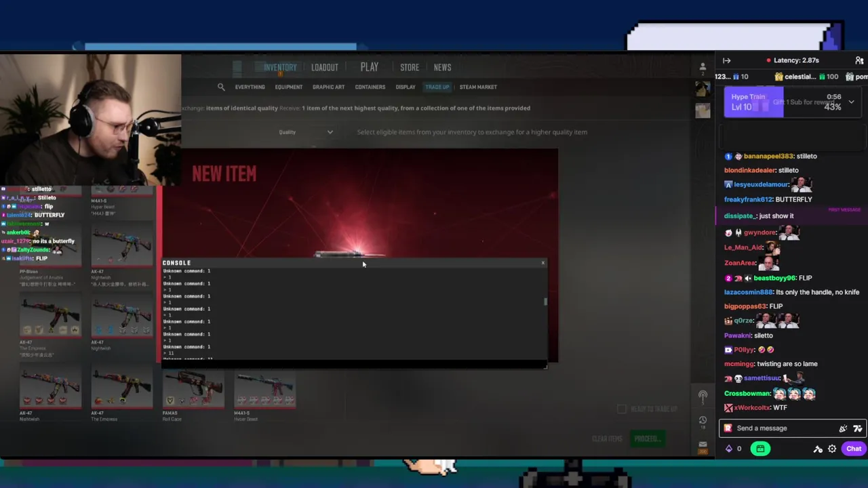The width and height of the screenshot is (868, 488).
Task: Open the Play tab
Action: click(x=370, y=67)
